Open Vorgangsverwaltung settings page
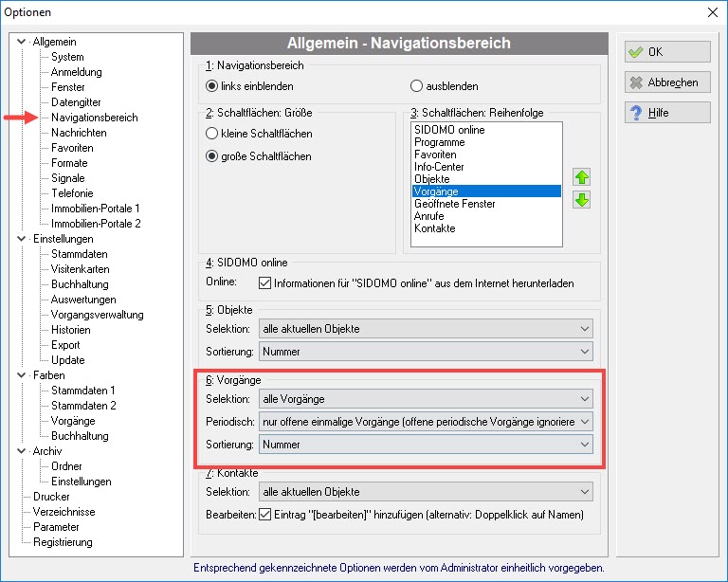728x582 pixels. point(97,315)
